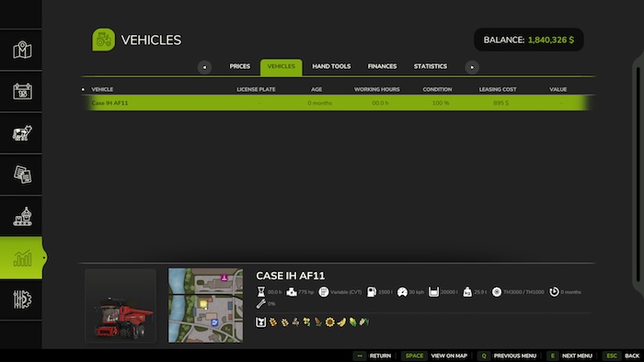644x362 pixels.
Task: Switch to the Hand Tools tab
Action: click(331, 66)
